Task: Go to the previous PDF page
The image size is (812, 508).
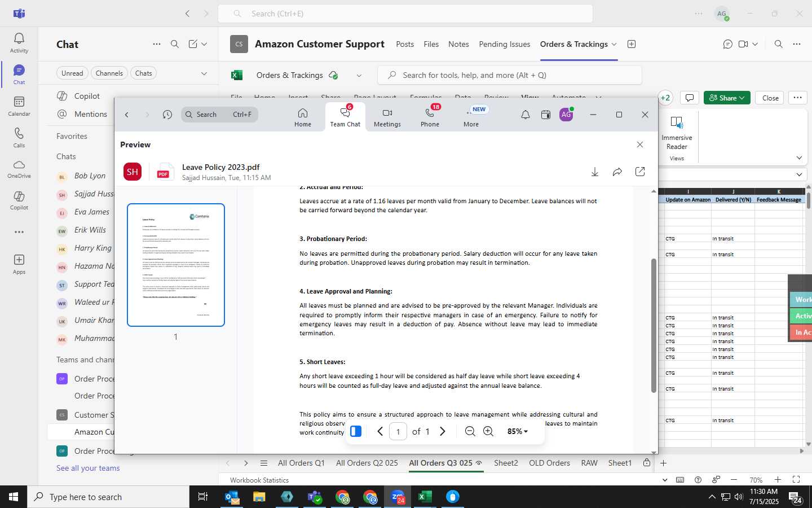Action: 380,431
